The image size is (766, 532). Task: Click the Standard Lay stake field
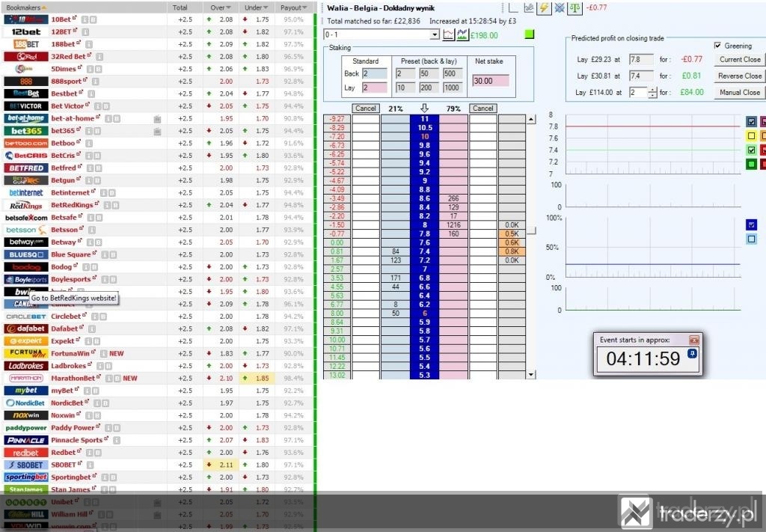(375, 88)
